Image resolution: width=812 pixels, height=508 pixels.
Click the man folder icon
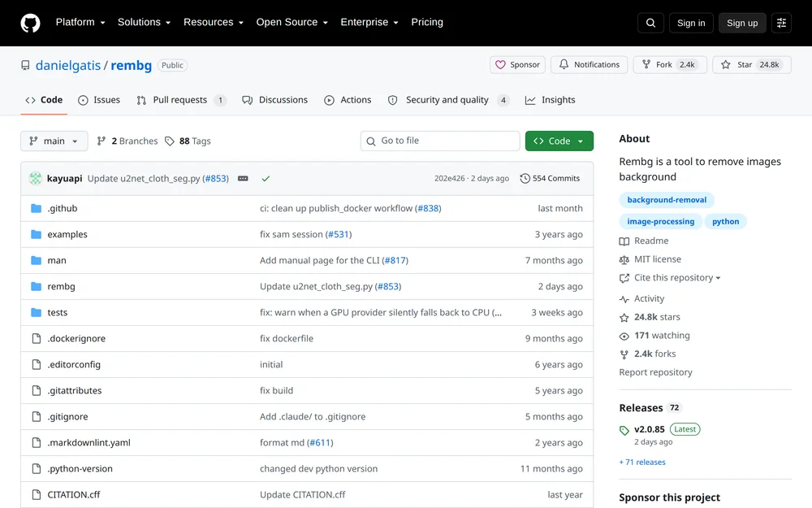point(36,260)
